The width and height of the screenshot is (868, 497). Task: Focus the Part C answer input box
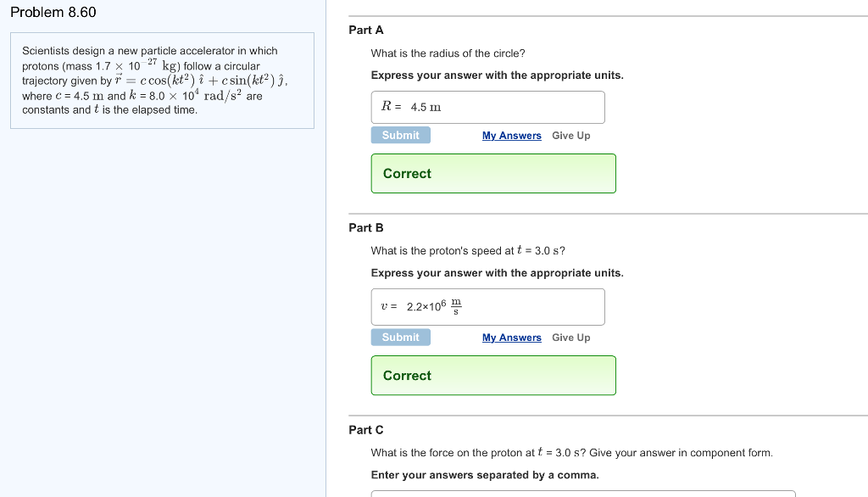point(582,493)
